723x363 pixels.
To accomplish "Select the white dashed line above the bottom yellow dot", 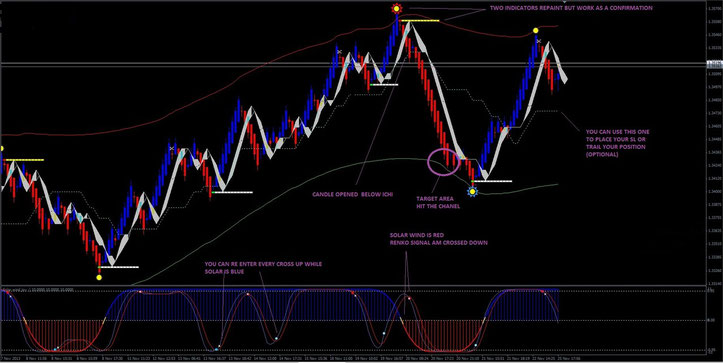I will (x=119, y=267).
